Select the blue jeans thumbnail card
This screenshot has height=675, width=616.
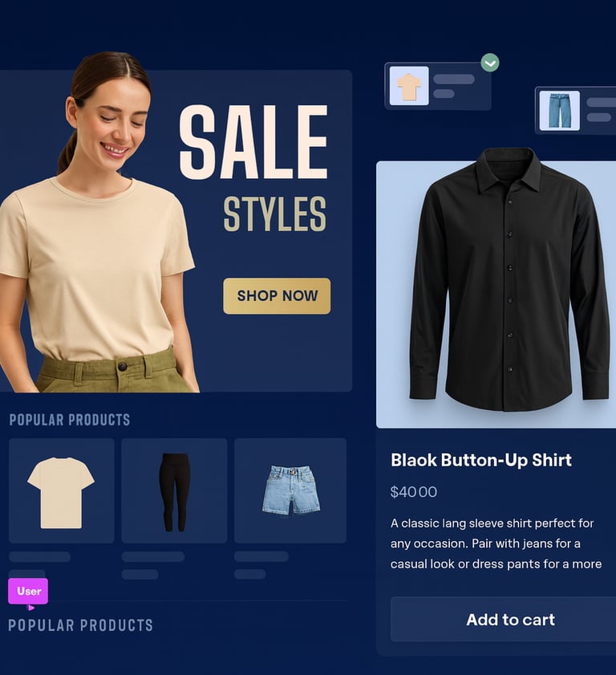point(576,111)
